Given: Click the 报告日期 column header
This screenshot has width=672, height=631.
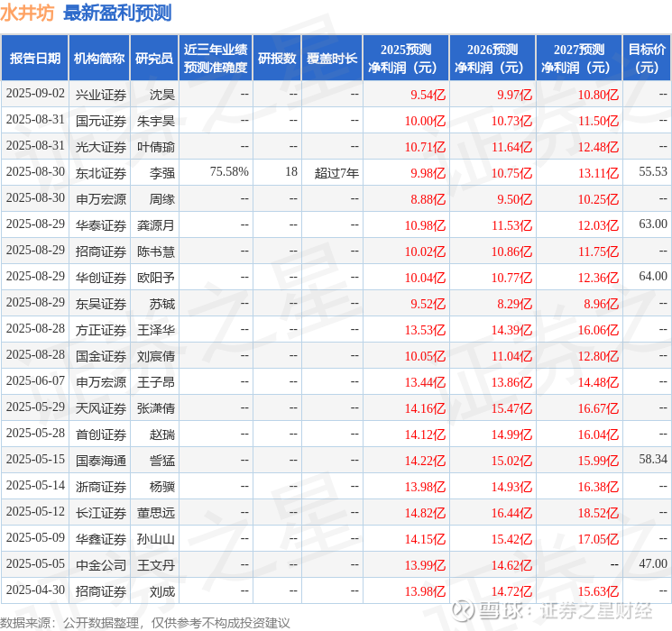Looking at the screenshot, I should (34, 59).
